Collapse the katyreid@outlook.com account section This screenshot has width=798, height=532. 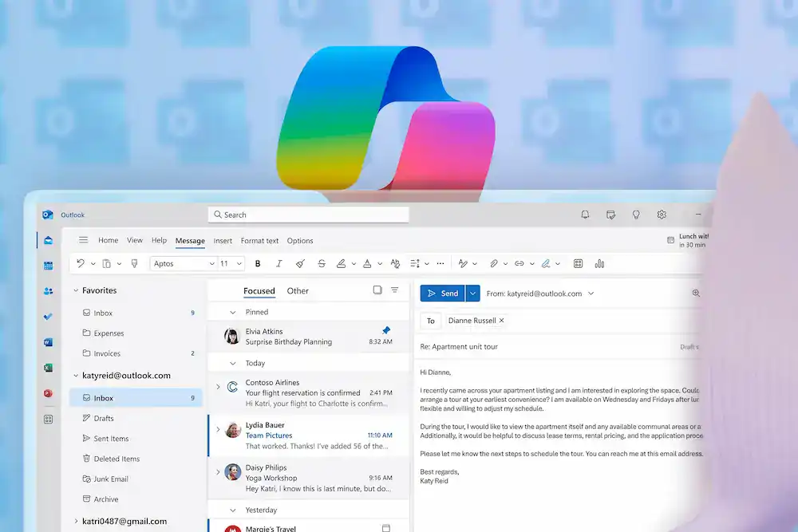(x=76, y=375)
